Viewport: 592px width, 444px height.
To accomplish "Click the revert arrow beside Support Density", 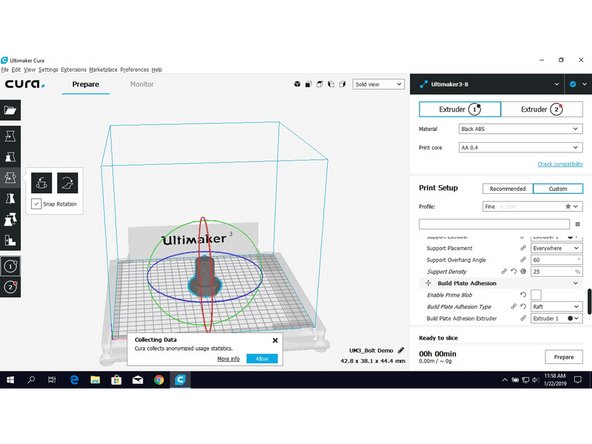I will (x=514, y=271).
